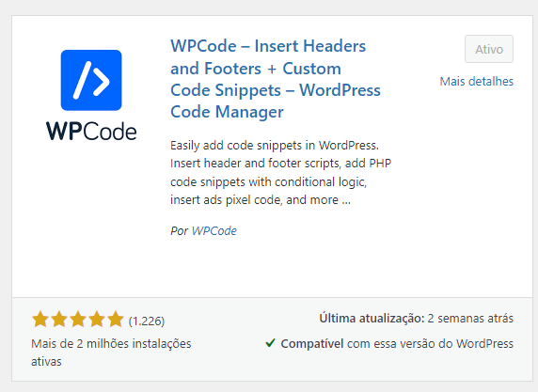Click the second gold rating star
538x392 pixels.
(59, 320)
